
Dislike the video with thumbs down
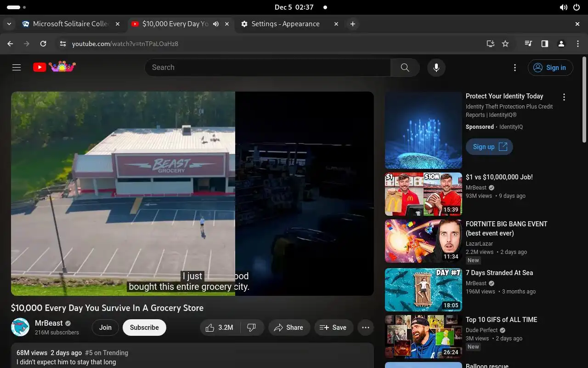252,328
